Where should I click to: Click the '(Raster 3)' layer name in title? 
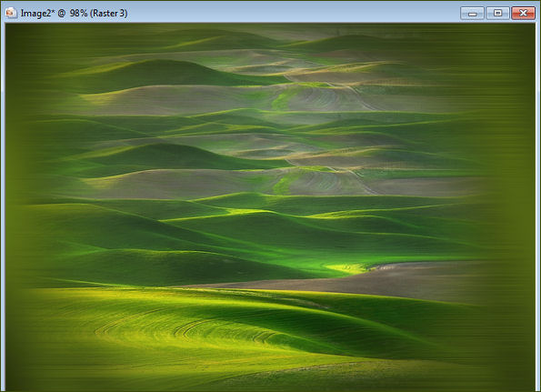point(109,13)
